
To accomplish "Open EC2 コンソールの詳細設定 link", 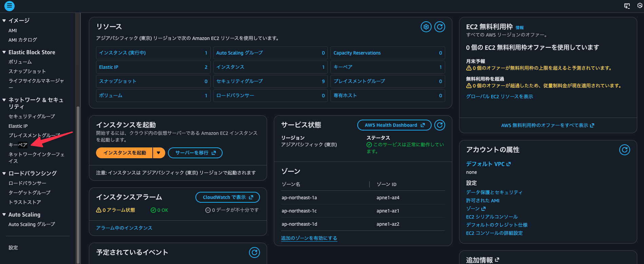I will click(494, 233).
